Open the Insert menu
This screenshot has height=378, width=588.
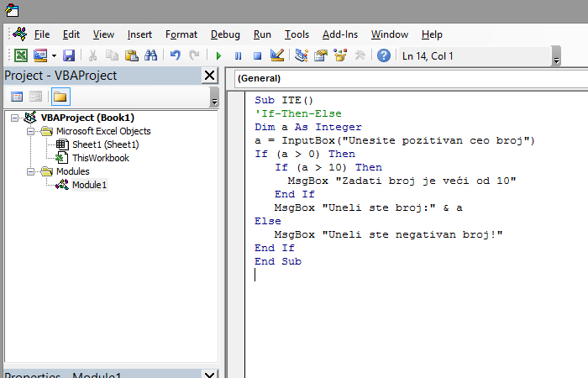tap(139, 34)
